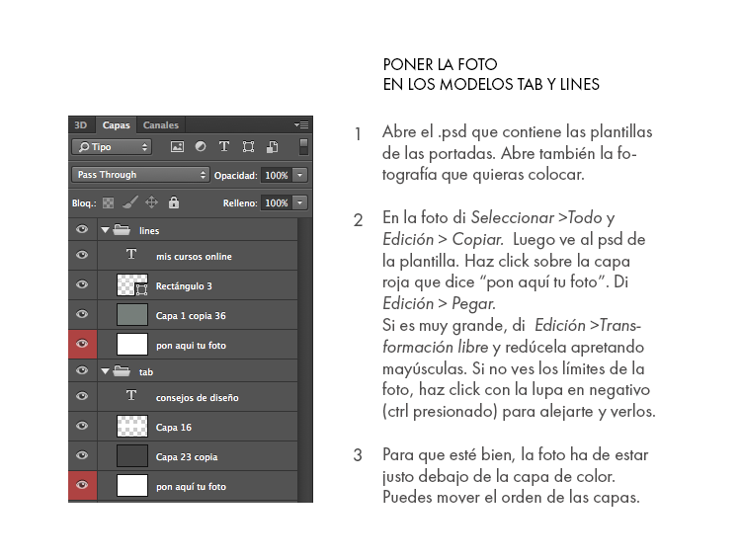Select the Capa 1 copia 36 layer name
741x560 pixels.
(191, 316)
